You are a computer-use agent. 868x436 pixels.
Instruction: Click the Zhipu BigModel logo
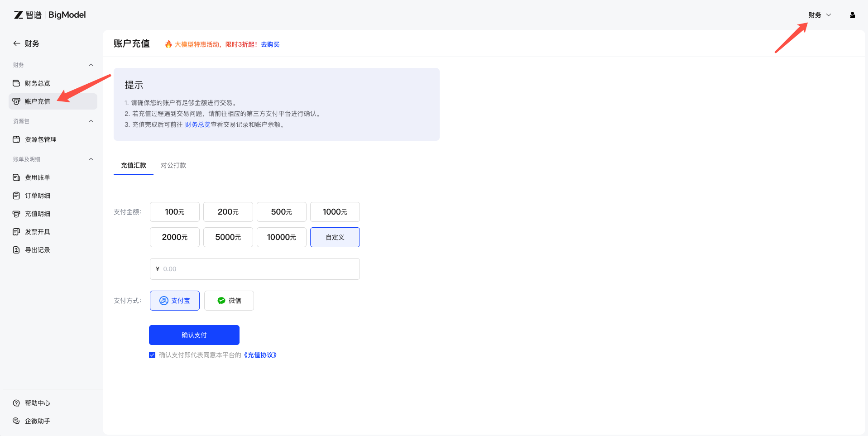click(x=50, y=15)
